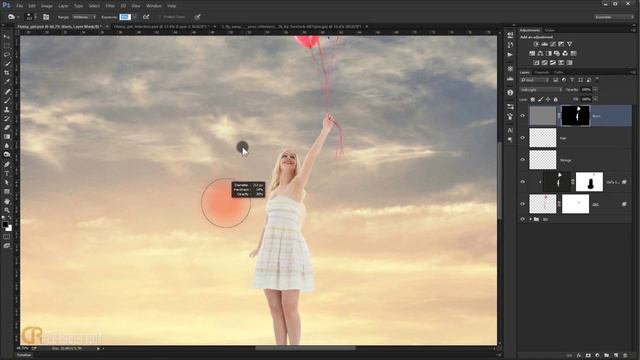Viewport: 640px width, 360px height.
Task: Add a Color Balance adjustment
Action: [x=540, y=53]
